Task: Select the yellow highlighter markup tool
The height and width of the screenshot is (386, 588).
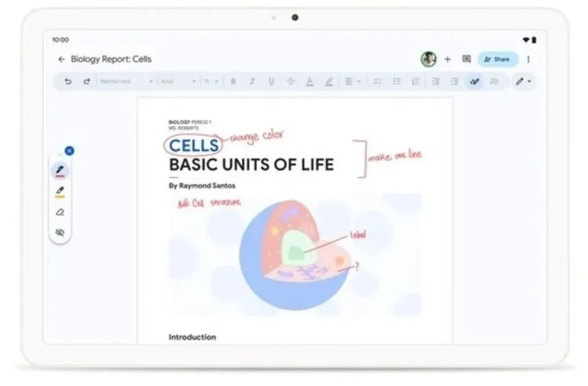Action: pos(60,191)
